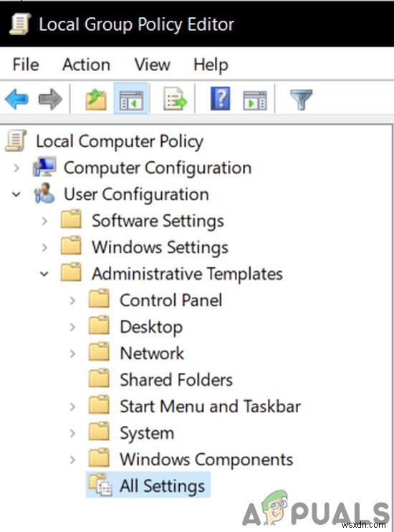The width and height of the screenshot is (394, 532).
Task: Expand the Windows Components folder
Action: click(x=72, y=460)
